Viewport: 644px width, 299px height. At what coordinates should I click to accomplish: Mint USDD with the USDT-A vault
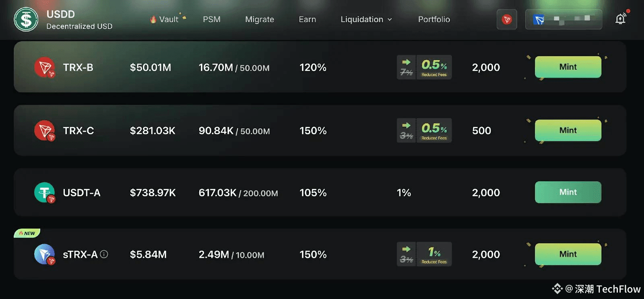tap(568, 192)
